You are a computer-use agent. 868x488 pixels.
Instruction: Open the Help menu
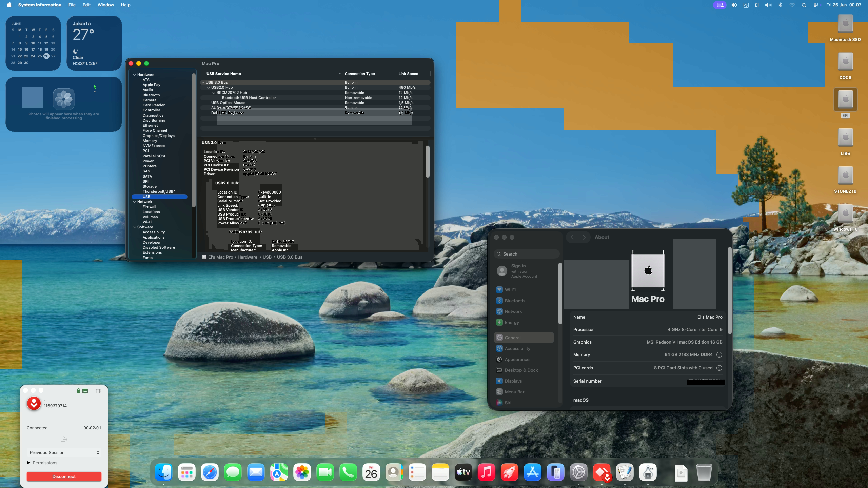pos(125,5)
